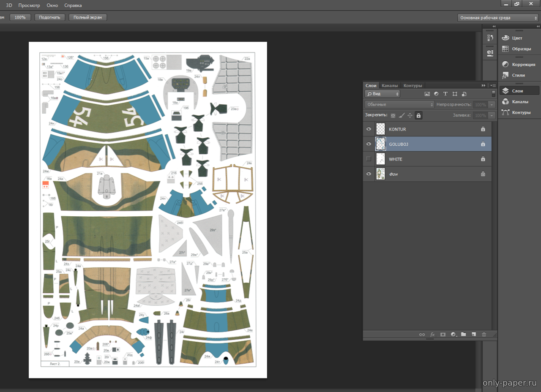This screenshot has height=392, width=541.
Task: Switch to the Каналы tab
Action: 390,85
